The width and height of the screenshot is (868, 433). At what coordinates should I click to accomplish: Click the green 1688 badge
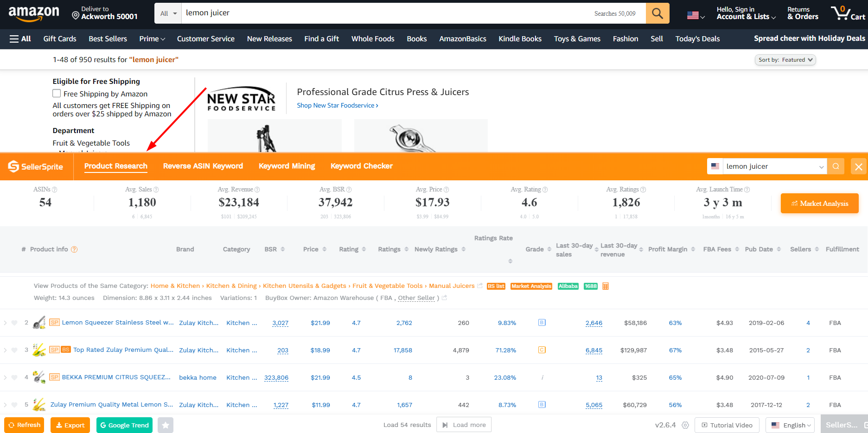[x=591, y=286]
